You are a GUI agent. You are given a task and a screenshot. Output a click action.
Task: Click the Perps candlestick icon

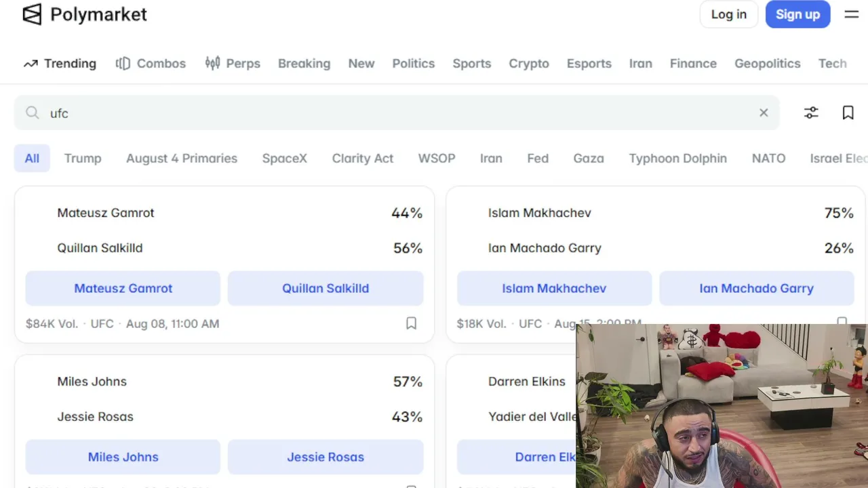(212, 64)
